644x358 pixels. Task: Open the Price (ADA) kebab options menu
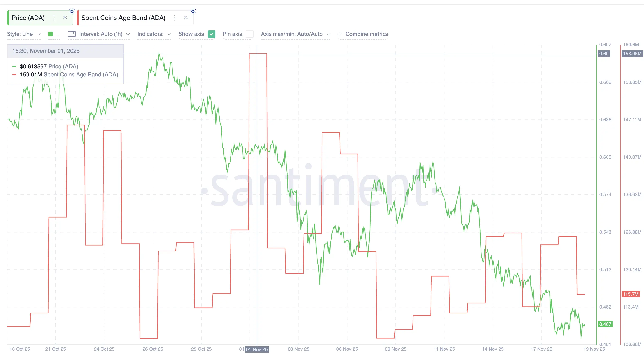[x=54, y=18]
